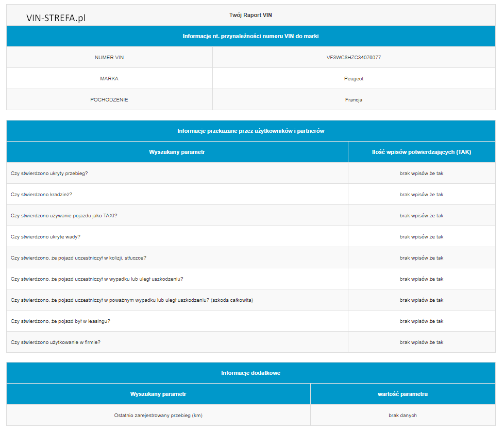The image size is (504, 431).
Task: Click the VIN-STREFA.pl logo
Action: pos(56,18)
